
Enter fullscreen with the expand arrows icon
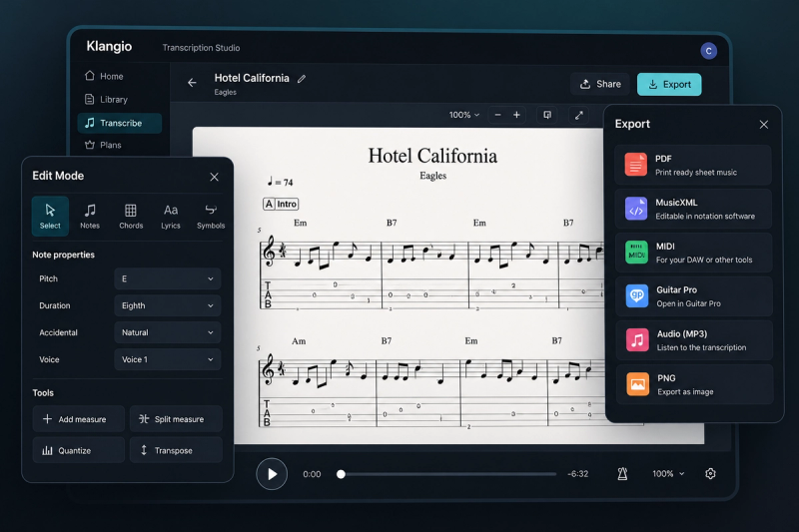pos(579,115)
